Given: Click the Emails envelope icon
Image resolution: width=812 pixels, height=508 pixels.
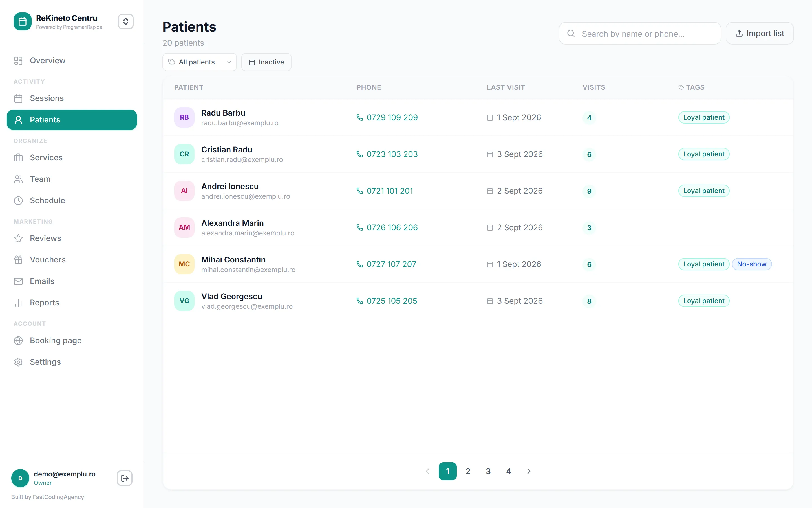Looking at the screenshot, I should [18, 281].
